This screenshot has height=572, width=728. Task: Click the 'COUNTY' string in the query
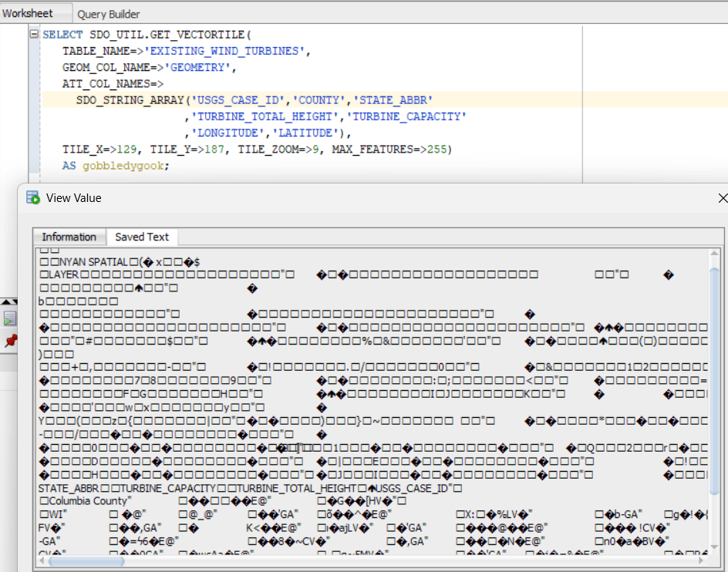(x=319, y=100)
